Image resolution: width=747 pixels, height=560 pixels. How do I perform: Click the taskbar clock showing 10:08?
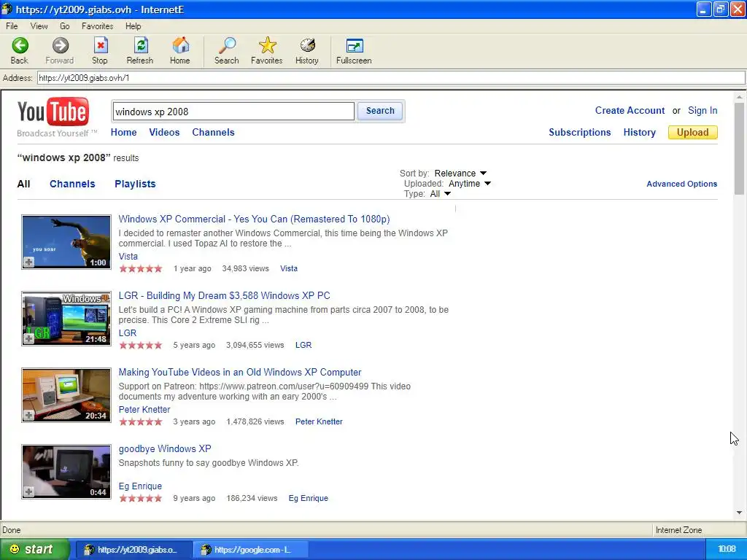pyautogui.click(x=727, y=550)
